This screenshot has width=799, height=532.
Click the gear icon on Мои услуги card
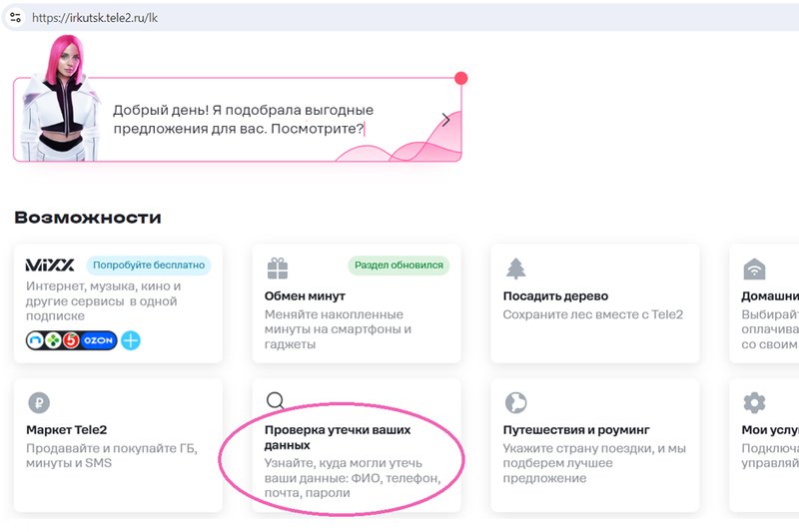[754, 402]
